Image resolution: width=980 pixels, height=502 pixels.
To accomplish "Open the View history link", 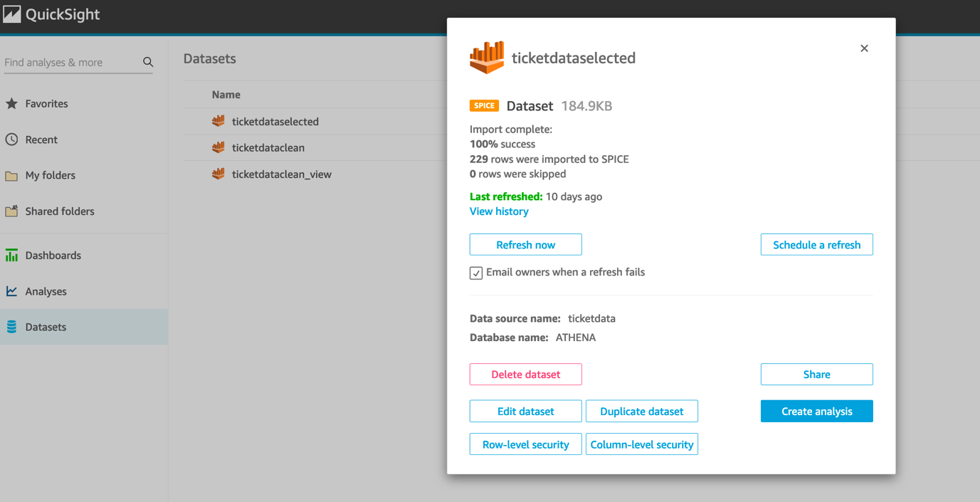I will pos(499,211).
